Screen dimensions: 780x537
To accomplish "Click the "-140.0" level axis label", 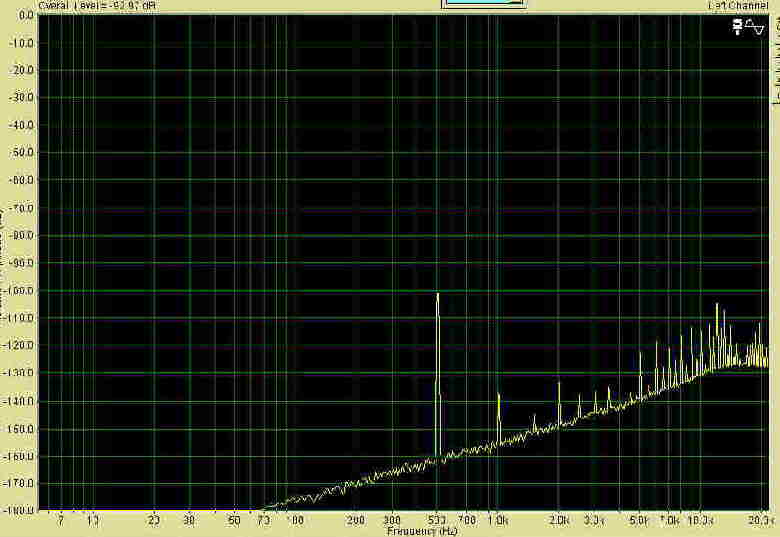I will pos(19,401).
